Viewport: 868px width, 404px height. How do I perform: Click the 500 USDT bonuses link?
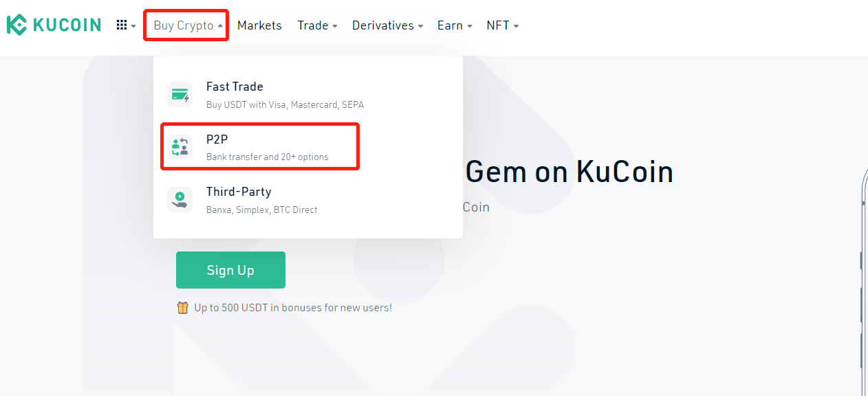tap(293, 308)
